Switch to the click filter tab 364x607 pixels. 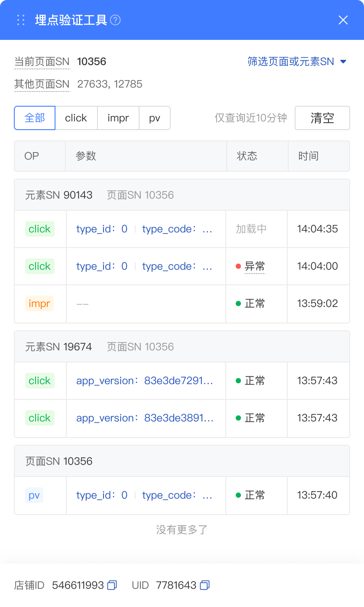(x=76, y=118)
